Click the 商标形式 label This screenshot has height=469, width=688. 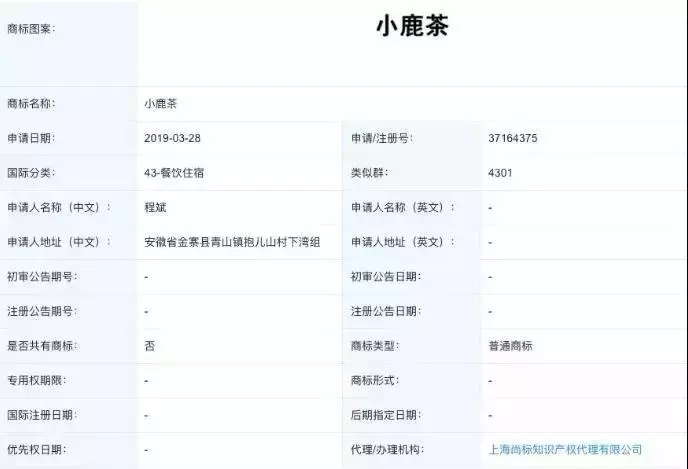(x=375, y=380)
